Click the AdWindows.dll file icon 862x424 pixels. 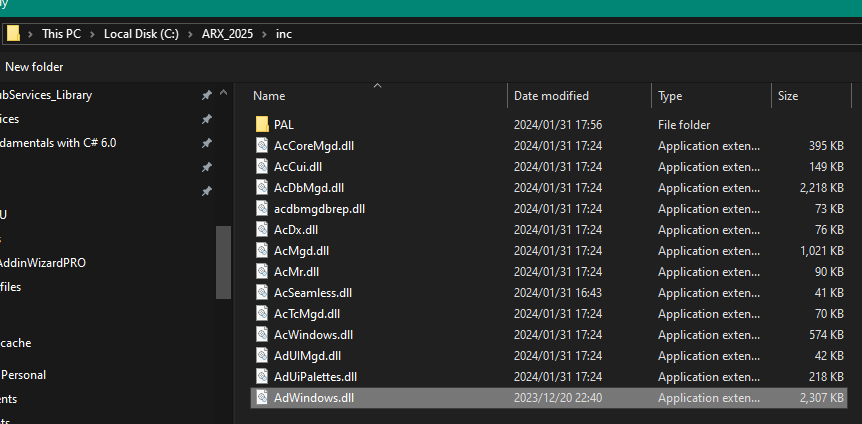pyautogui.click(x=263, y=398)
